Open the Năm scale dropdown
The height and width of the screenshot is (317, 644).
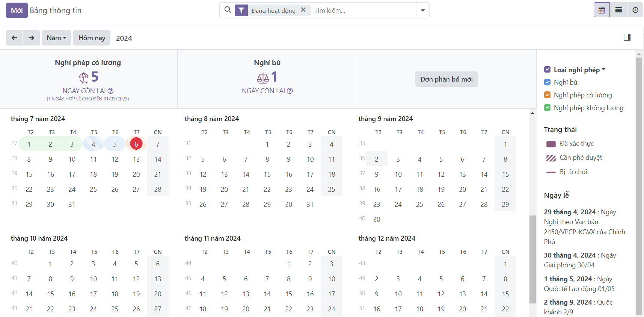pos(56,38)
